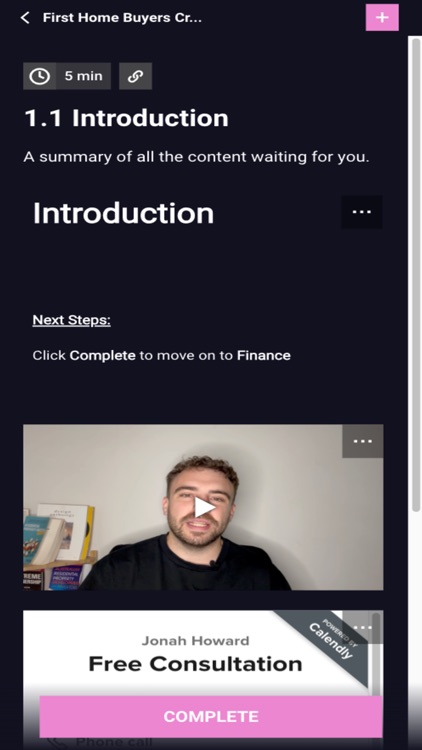Click the Jonah Howard name text
The height and width of the screenshot is (750, 422).
tap(195, 640)
